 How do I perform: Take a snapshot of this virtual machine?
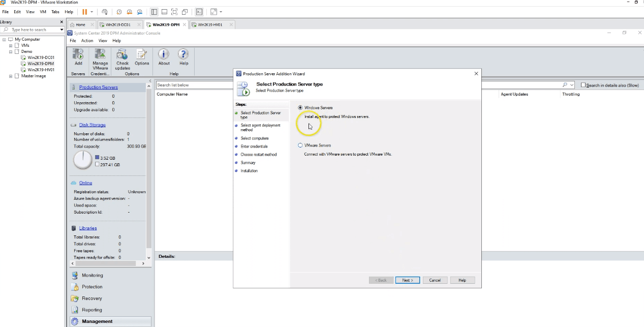pyautogui.click(x=119, y=12)
